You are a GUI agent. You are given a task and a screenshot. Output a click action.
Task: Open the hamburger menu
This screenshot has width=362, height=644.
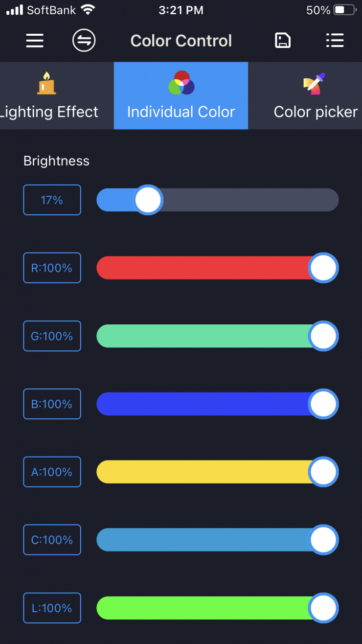coord(35,41)
